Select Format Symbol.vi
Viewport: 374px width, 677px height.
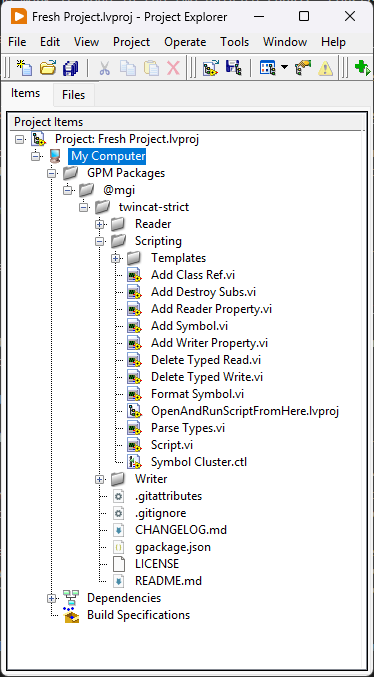click(197, 394)
